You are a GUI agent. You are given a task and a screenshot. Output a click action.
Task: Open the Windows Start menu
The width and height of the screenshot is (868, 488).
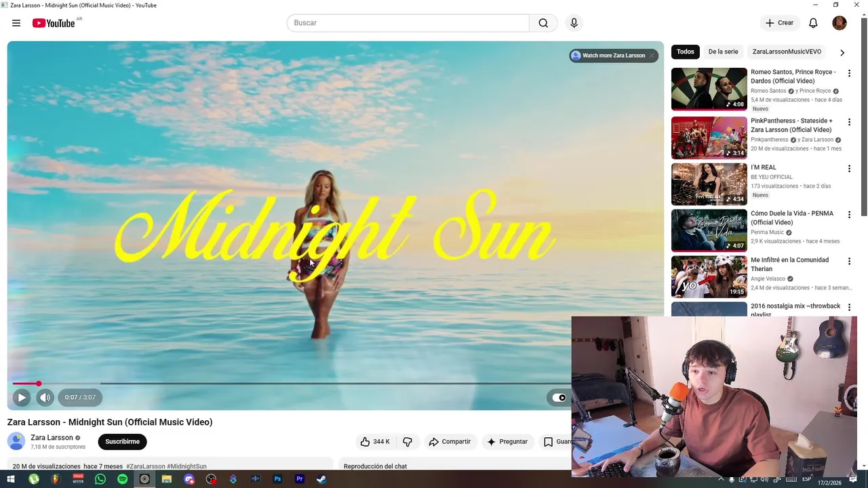[11, 479]
